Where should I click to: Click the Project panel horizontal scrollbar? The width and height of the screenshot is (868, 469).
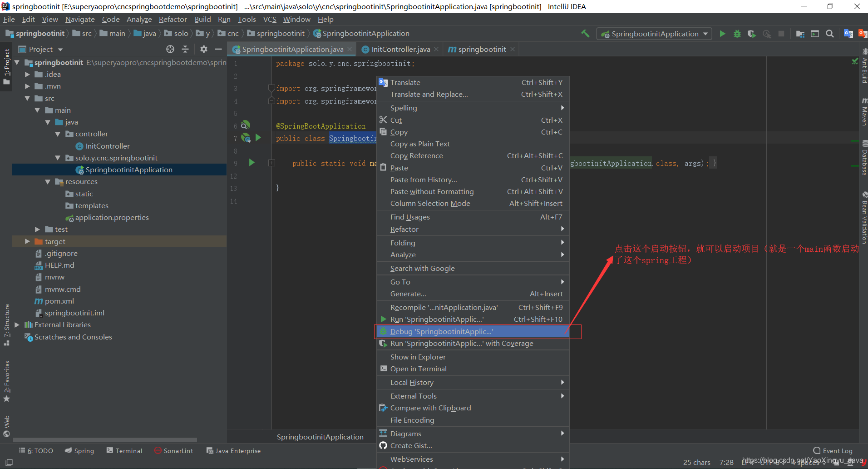click(105, 440)
